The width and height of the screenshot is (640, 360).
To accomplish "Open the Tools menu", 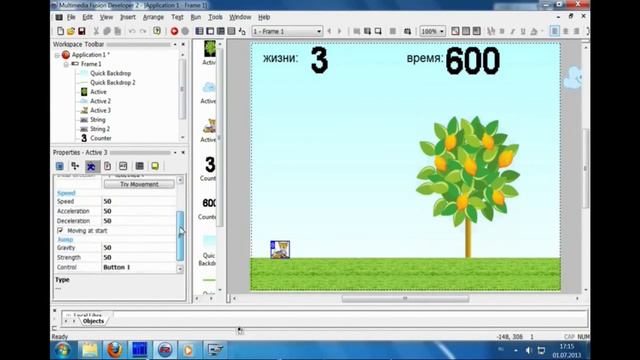I will click(x=215, y=17).
